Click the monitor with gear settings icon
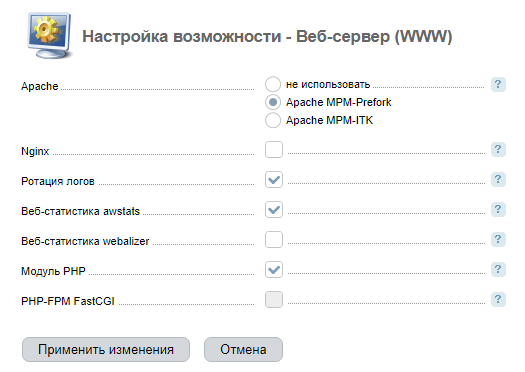 point(50,35)
